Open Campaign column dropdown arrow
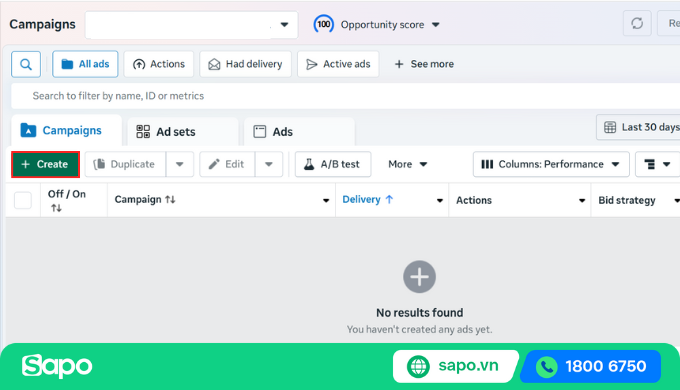Viewport: 680px width, 390px height. coord(326,200)
